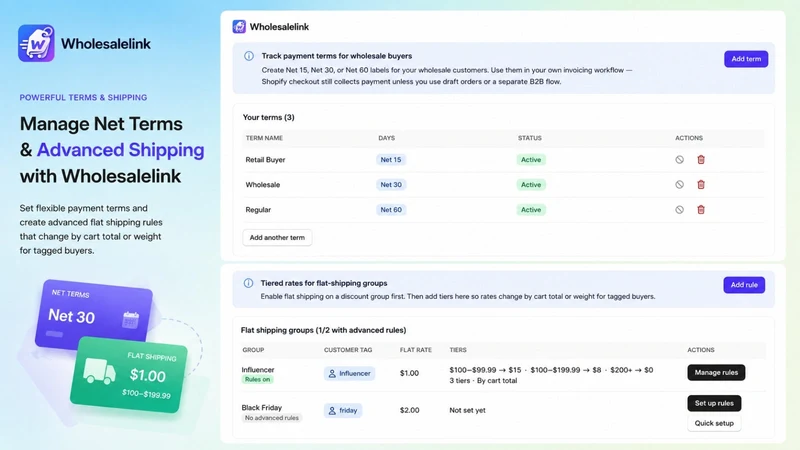Disable the Regular term

click(679, 210)
